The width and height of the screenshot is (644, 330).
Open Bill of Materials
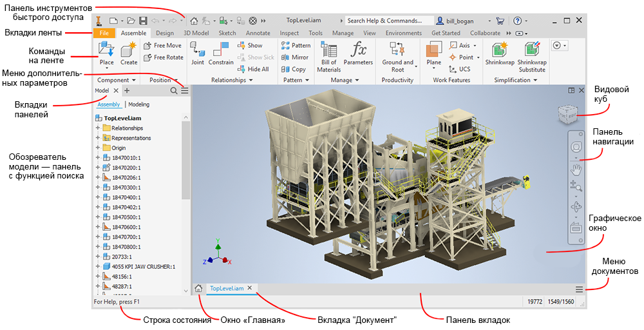coord(328,57)
